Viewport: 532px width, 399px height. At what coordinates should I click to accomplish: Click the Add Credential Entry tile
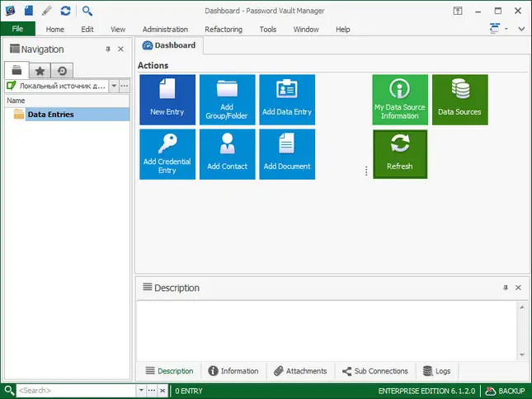pos(167,154)
